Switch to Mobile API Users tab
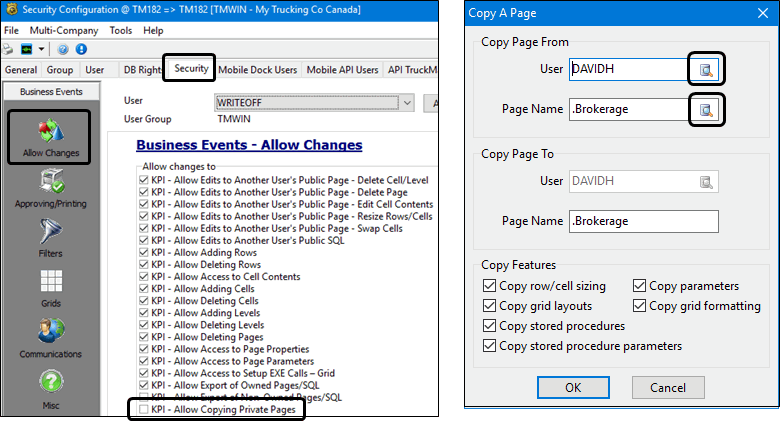This screenshot has width=780, height=421. pos(342,70)
